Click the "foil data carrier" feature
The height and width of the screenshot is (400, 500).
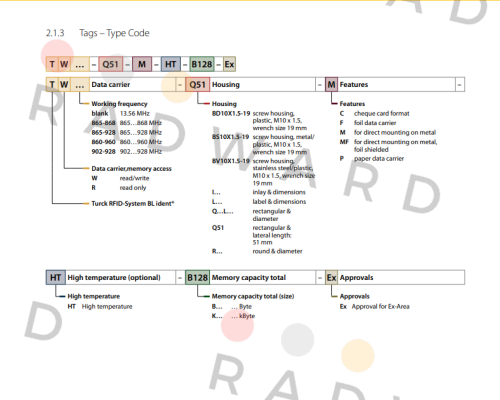(x=375, y=123)
